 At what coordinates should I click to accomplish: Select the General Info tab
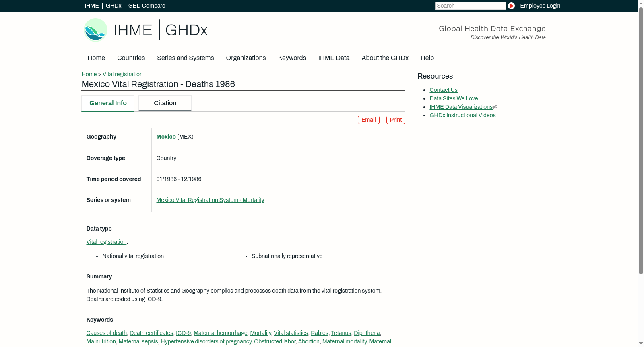108,103
